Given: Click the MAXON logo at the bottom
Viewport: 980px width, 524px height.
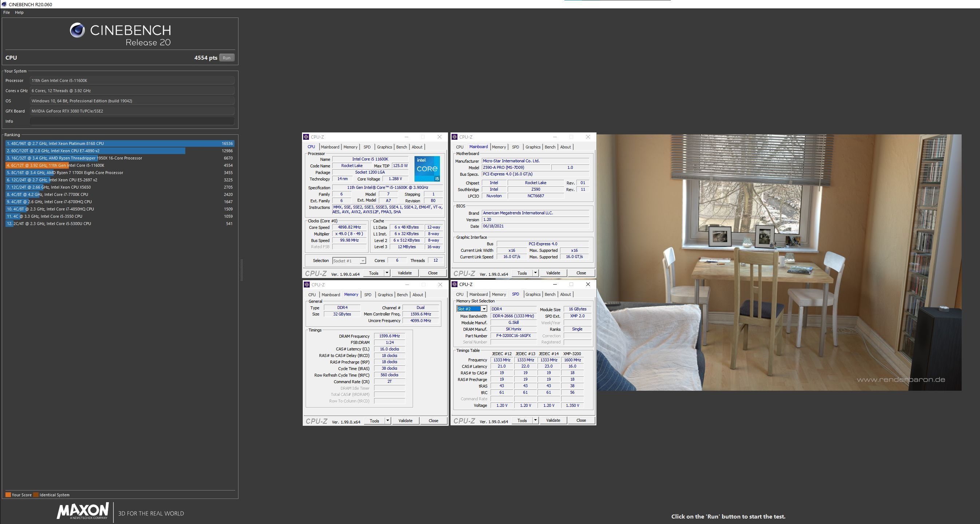Looking at the screenshot, I should tap(83, 511).
